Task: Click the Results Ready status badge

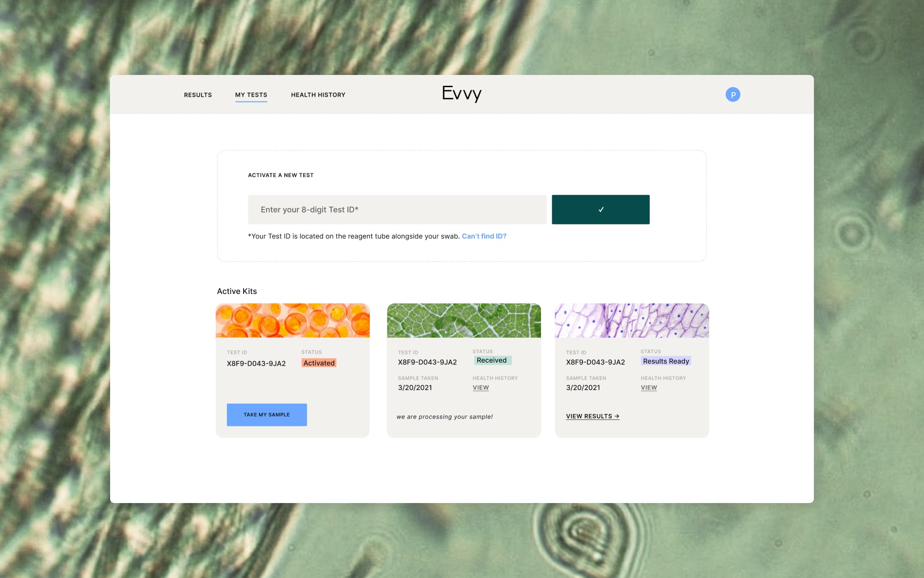Action: point(665,361)
